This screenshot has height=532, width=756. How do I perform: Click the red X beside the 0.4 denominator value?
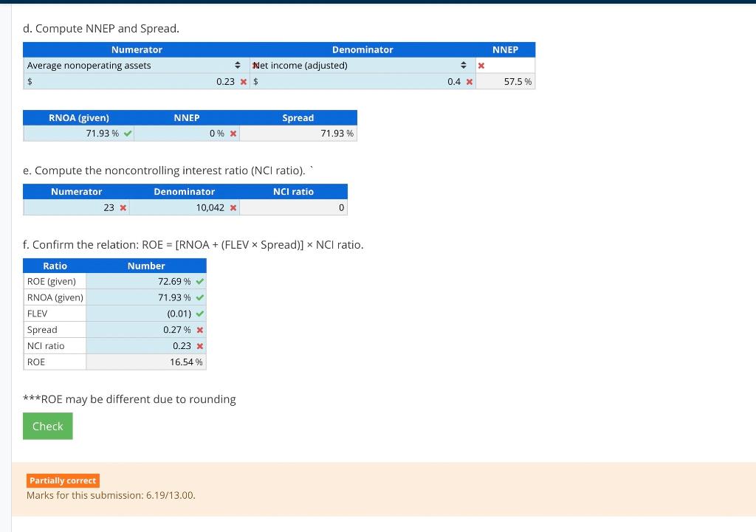468,81
